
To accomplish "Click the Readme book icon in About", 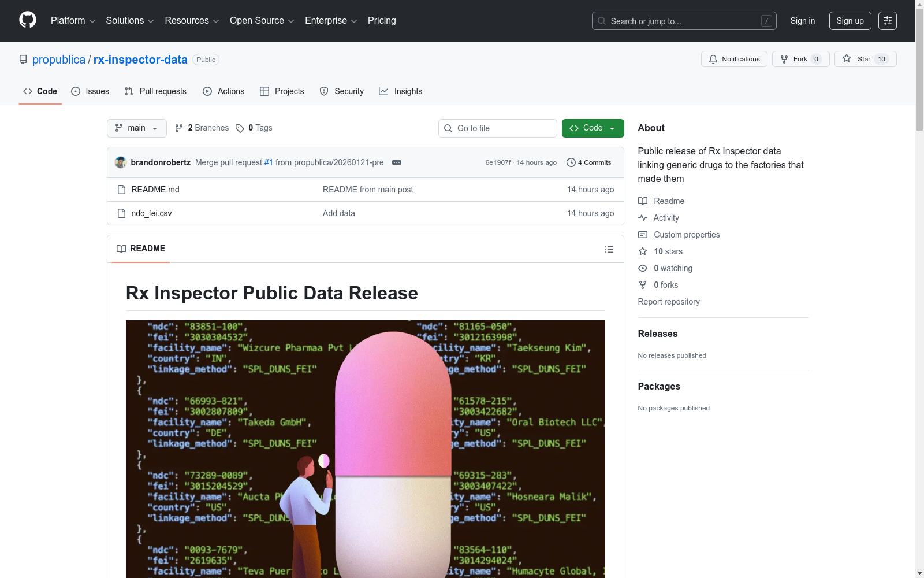I will click(643, 201).
